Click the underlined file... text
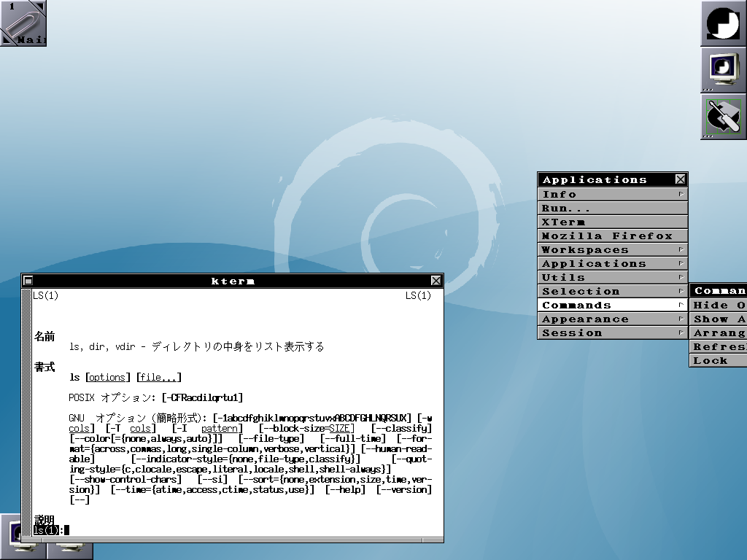This screenshot has width=747, height=560. tap(158, 378)
